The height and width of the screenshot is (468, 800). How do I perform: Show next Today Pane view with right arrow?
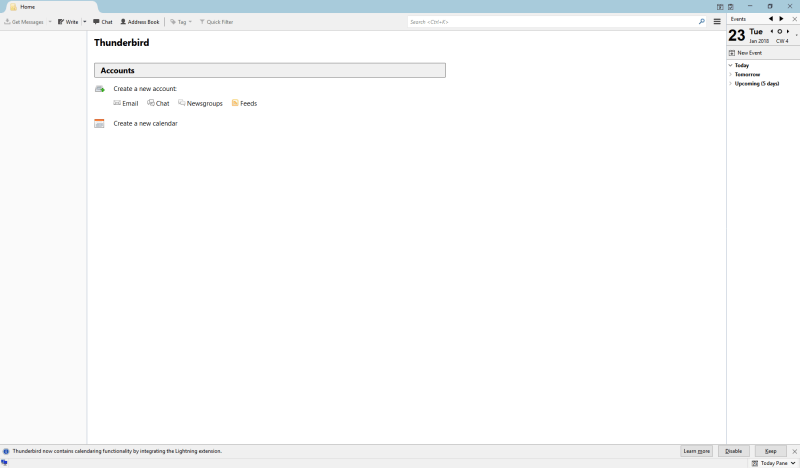[781, 19]
